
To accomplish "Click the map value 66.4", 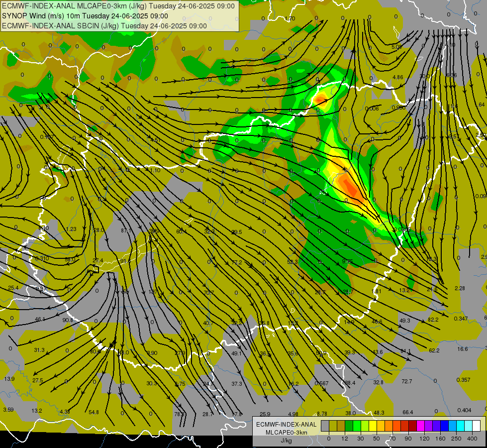I will click(408, 412).
